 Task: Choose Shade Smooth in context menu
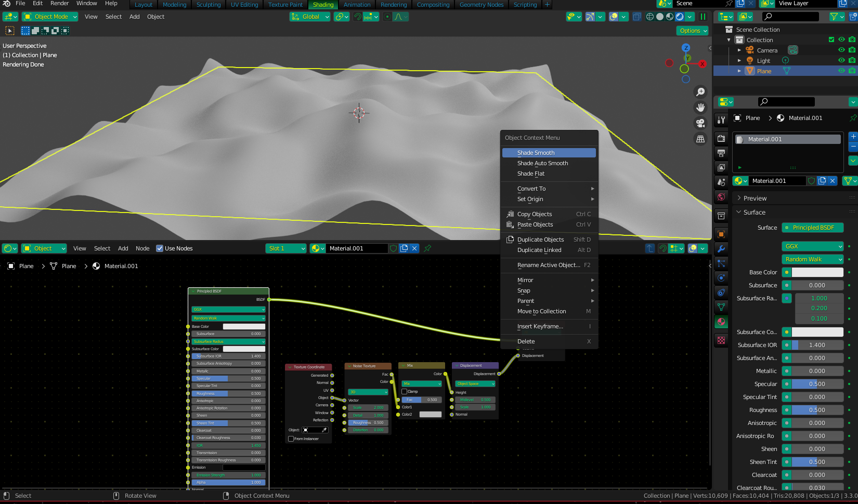[x=549, y=153]
